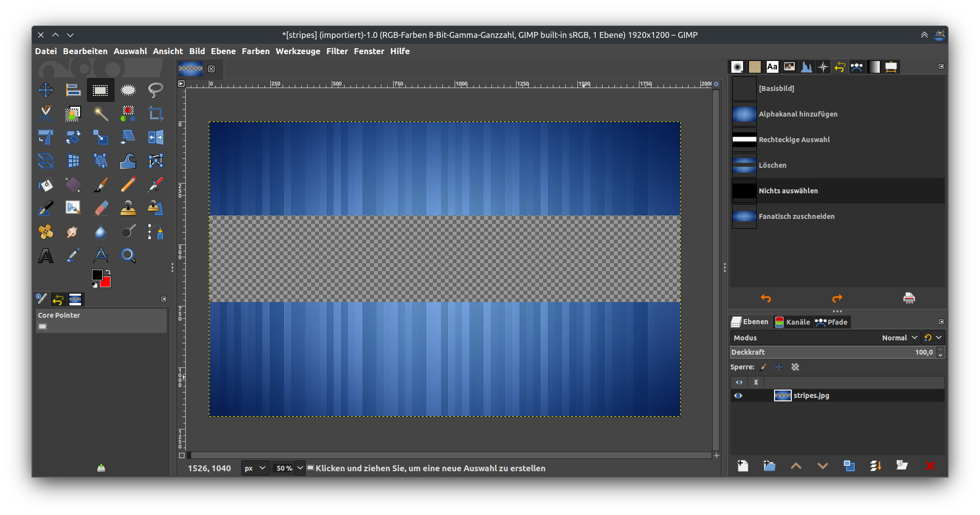Select the Move tool
The height and width of the screenshot is (515, 980).
[x=46, y=90]
